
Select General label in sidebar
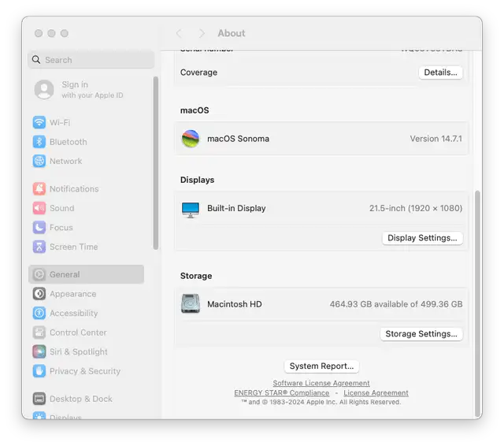pyautogui.click(x=65, y=274)
